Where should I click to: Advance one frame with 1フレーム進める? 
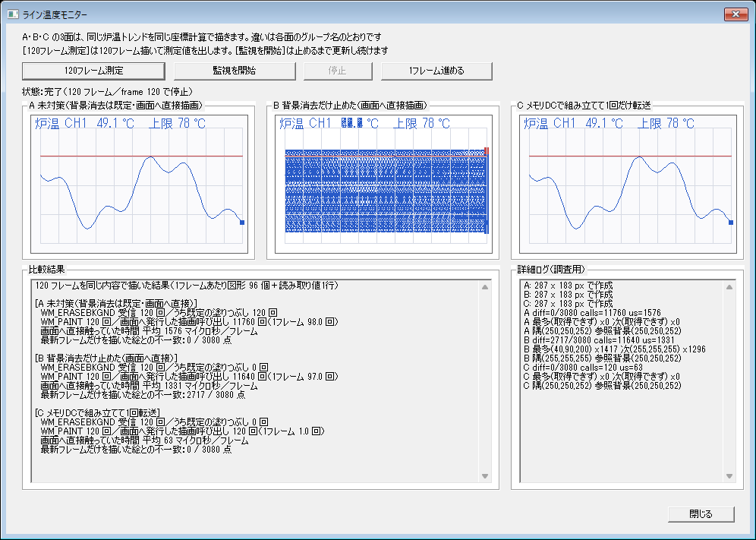click(x=436, y=71)
